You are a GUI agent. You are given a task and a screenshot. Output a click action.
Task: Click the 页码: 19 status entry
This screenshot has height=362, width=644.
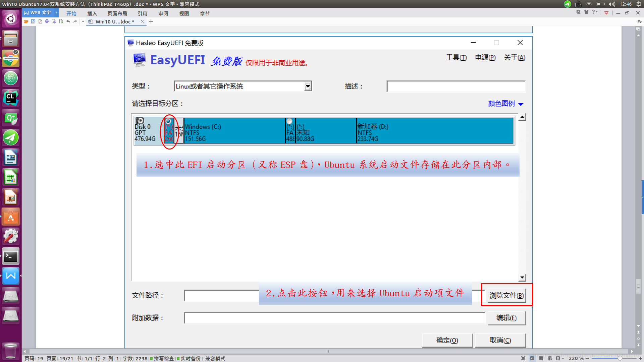click(34, 358)
